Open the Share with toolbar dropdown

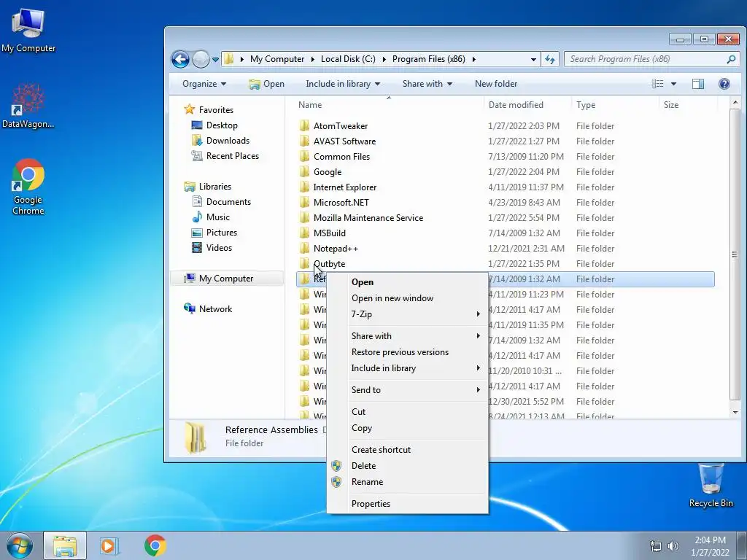pos(427,84)
